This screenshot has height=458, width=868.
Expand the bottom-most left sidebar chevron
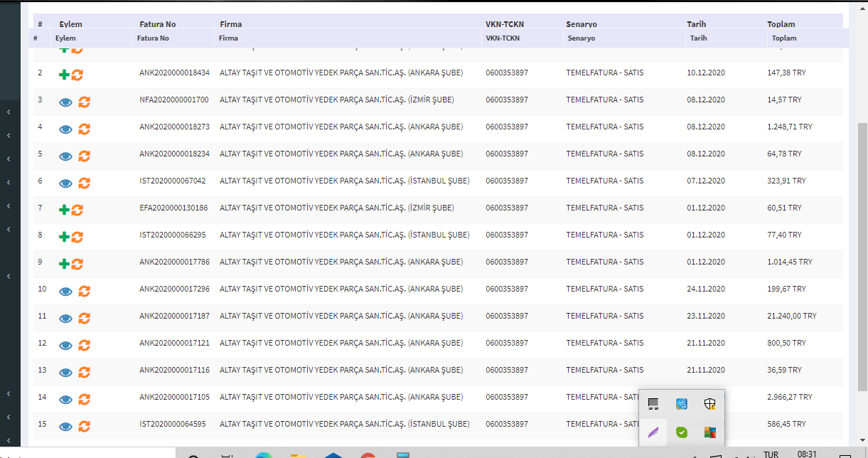(9, 440)
